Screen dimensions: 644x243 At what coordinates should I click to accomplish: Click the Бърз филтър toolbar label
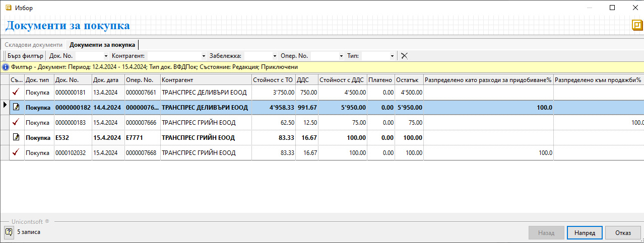(25, 56)
